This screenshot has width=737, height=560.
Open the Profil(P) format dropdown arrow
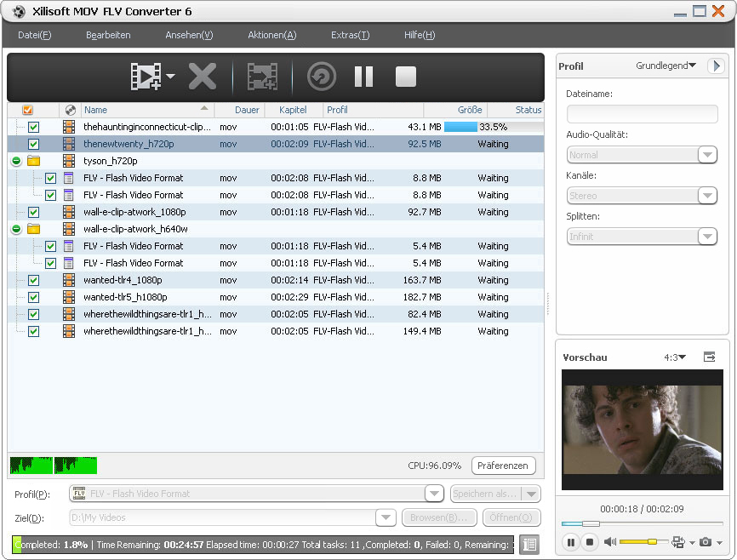click(x=434, y=494)
